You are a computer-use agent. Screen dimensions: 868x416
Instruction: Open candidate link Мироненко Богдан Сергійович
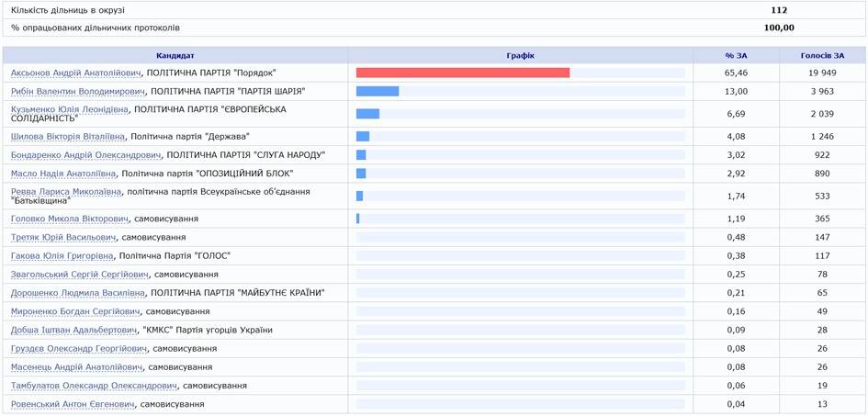[76, 311]
